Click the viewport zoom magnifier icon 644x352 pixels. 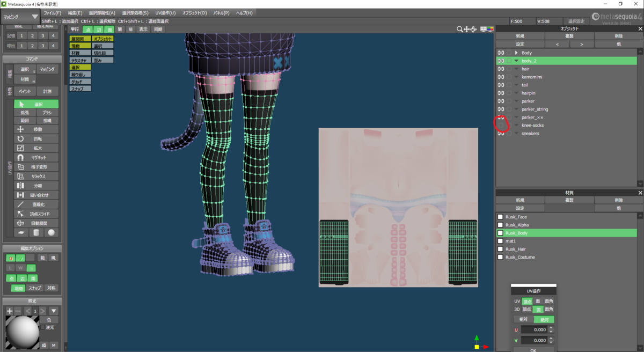460,30
